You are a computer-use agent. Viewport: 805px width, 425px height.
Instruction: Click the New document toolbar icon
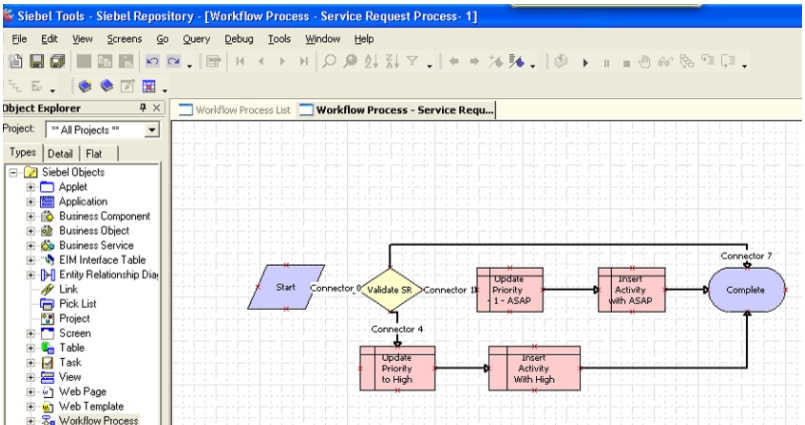click(x=15, y=61)
